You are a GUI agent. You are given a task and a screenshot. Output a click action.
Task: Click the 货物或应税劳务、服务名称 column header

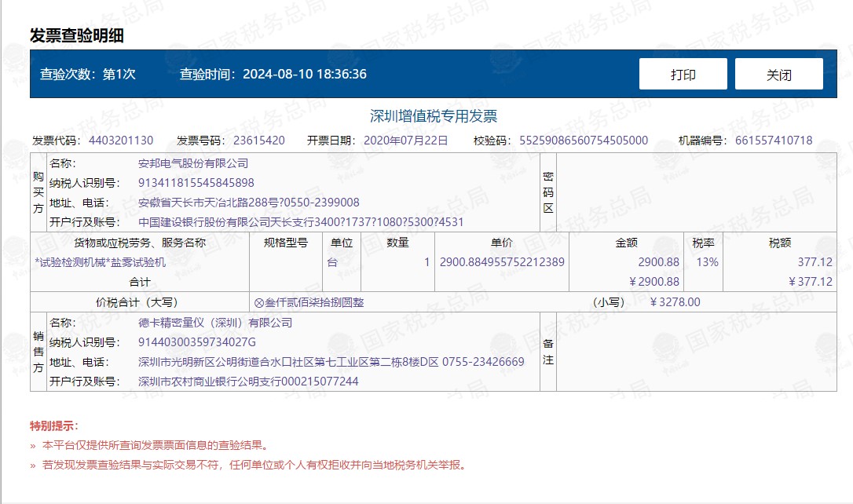140,243
